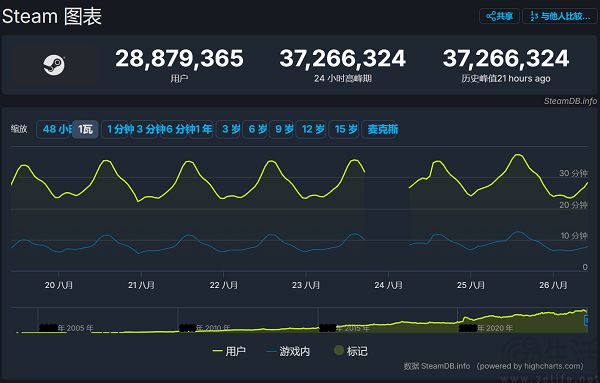Viewport: 600px width, 383px height.
Task: Open 与他人比较 compare button
Action: 560,16
